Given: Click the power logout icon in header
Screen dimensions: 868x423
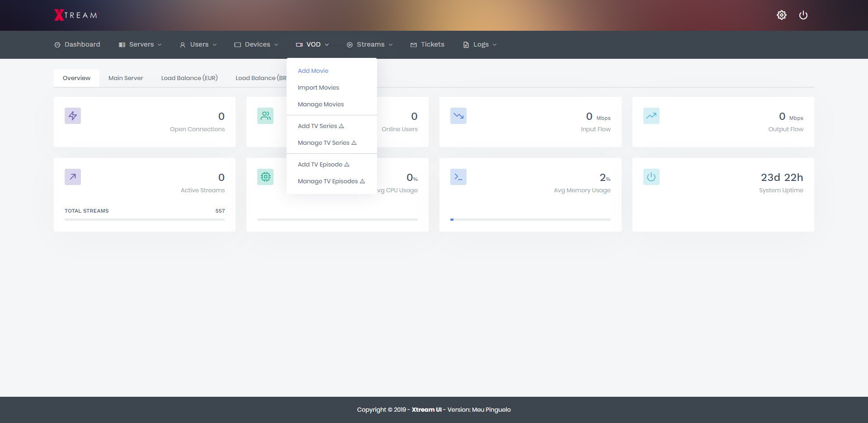Looking at the screenshot, I should pos(803,15).
